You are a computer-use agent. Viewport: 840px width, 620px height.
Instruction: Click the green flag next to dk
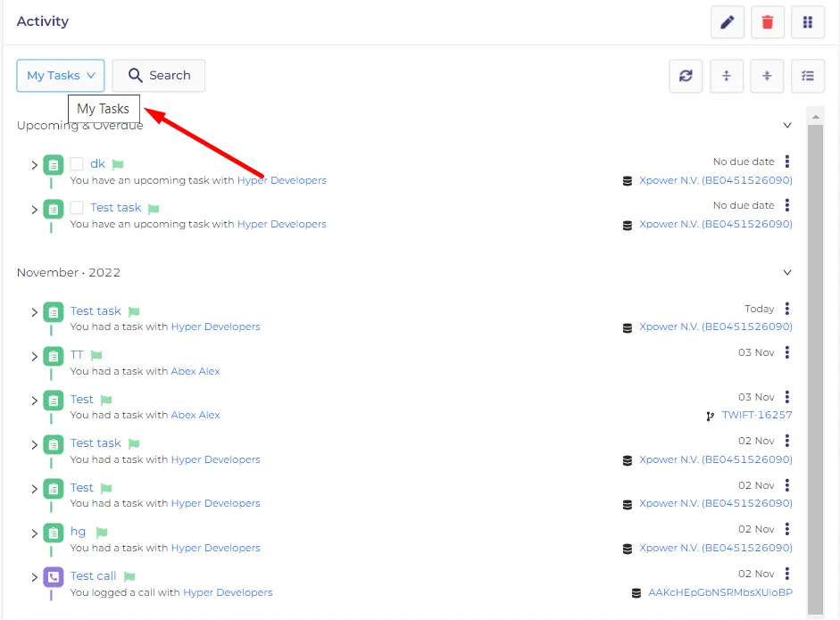pos(119,164)
